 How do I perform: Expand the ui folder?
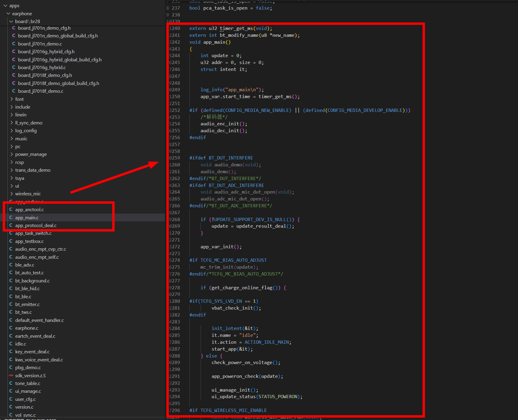point(11,186)
